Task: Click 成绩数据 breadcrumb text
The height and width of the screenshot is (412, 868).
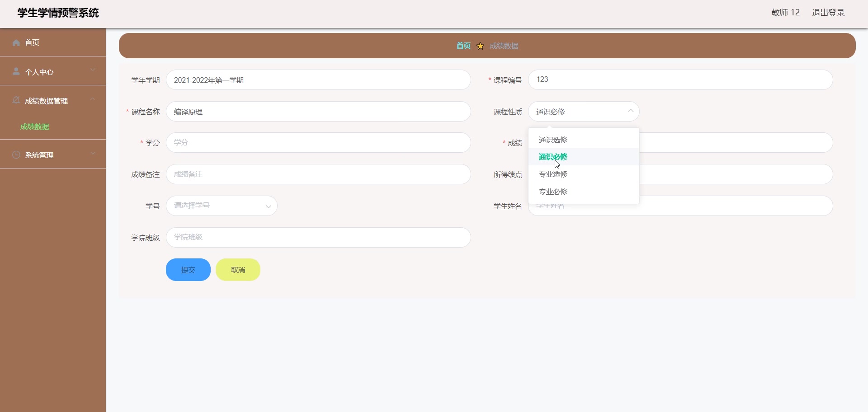Action: tap(504, 46)
